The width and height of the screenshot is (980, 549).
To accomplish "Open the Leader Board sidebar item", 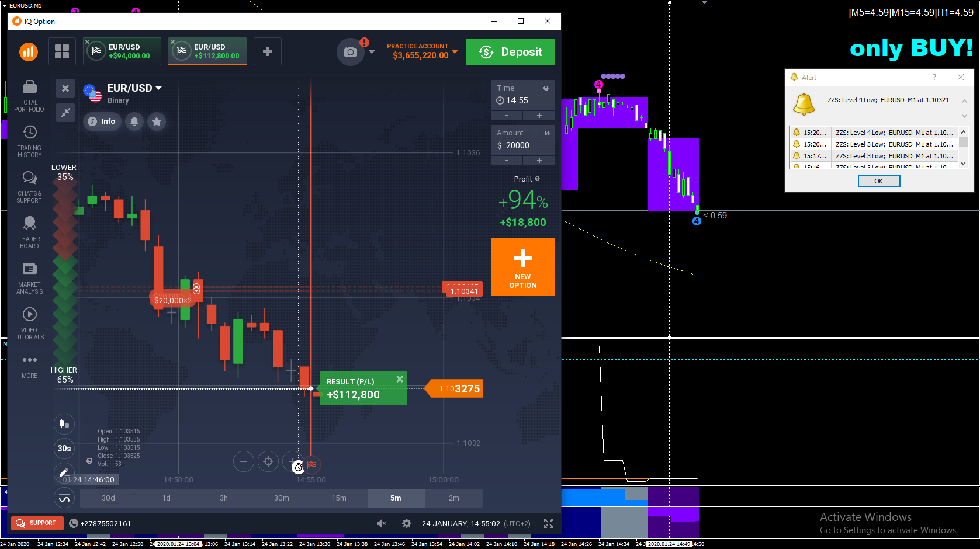I will click(x=29, y=232).
